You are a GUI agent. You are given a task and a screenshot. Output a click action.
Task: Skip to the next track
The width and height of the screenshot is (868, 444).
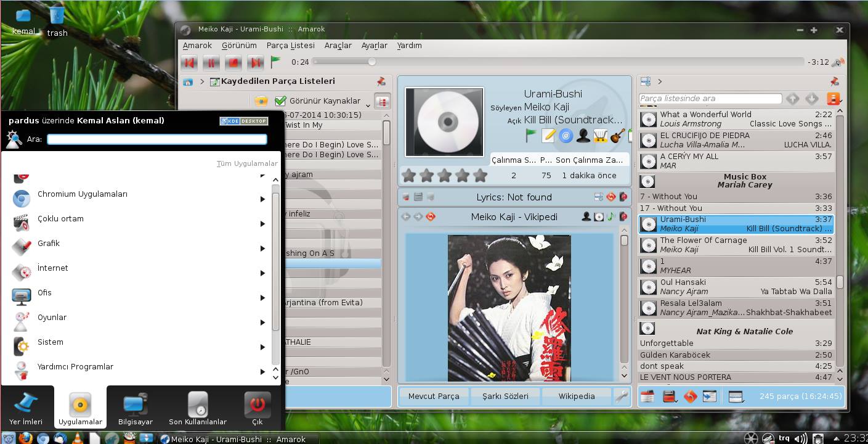254,62
